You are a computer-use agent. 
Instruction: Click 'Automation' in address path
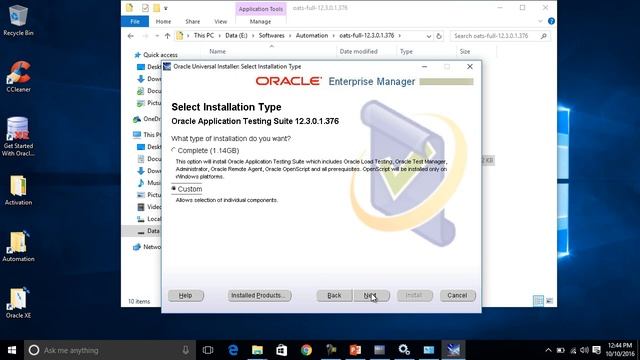click(312, 36)
